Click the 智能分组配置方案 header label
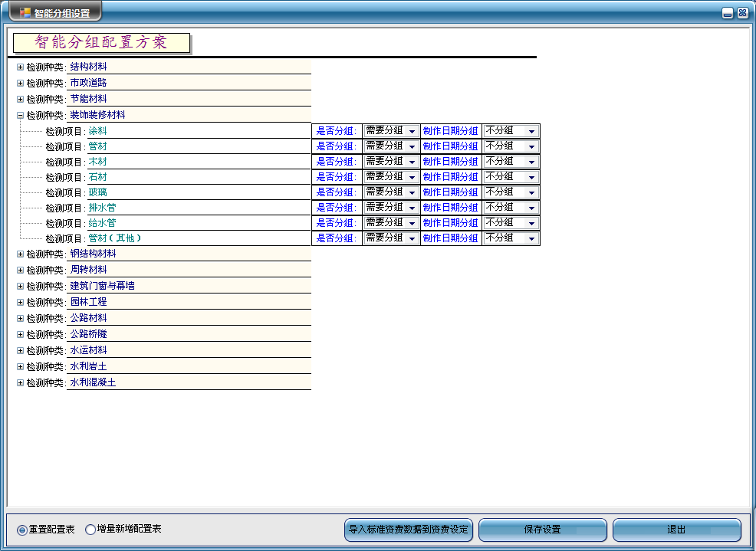 pos(100,43)
